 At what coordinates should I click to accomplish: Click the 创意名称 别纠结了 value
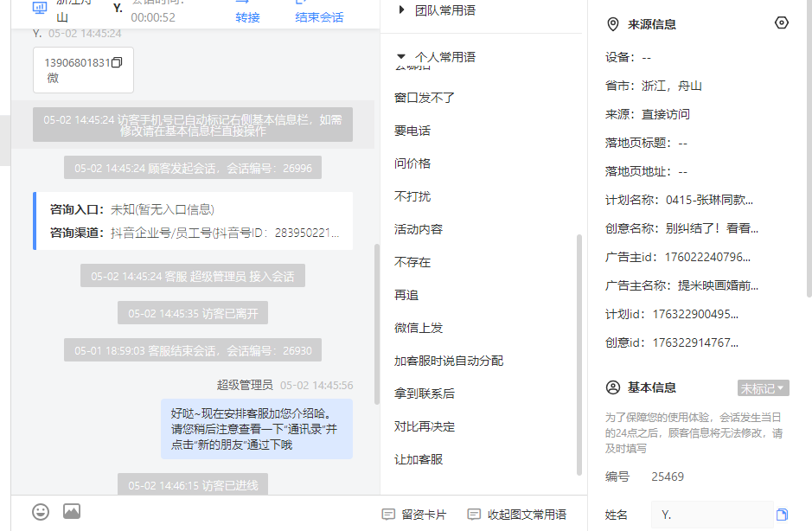(x=712, y=228)
